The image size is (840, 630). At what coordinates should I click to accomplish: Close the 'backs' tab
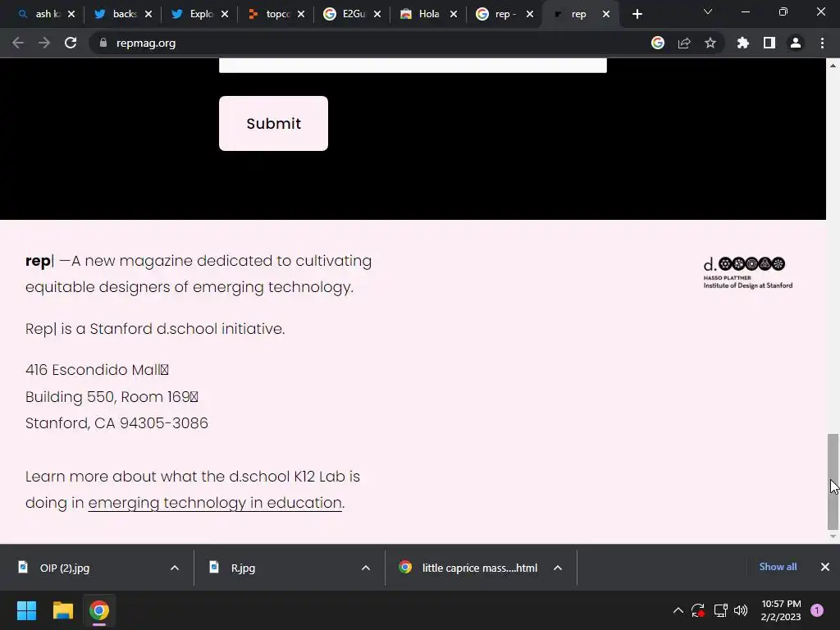pos(148,14)
